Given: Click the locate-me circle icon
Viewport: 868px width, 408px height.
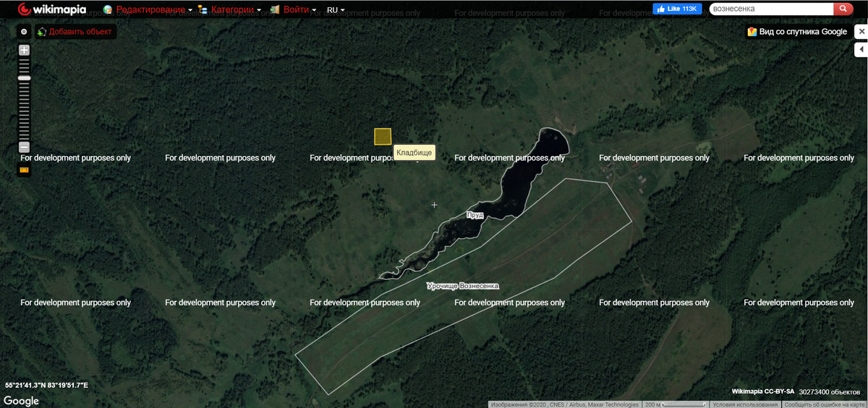Looking at the screenshot, I should [x=24, y=32].
